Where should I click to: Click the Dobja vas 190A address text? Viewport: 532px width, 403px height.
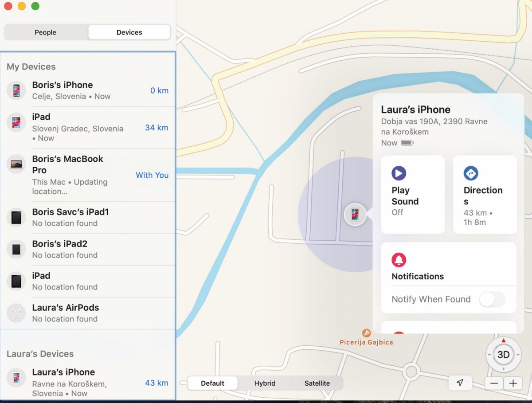[x=434, y=126]
